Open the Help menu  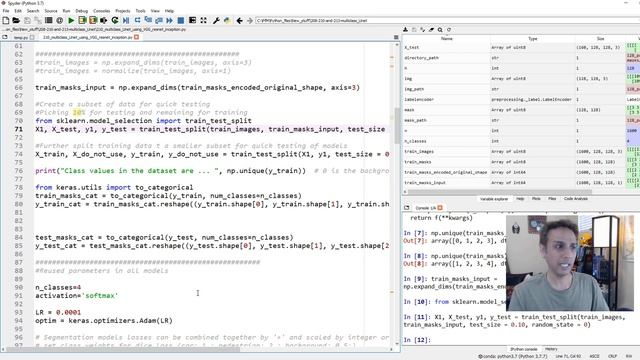[x=169, y=11]
